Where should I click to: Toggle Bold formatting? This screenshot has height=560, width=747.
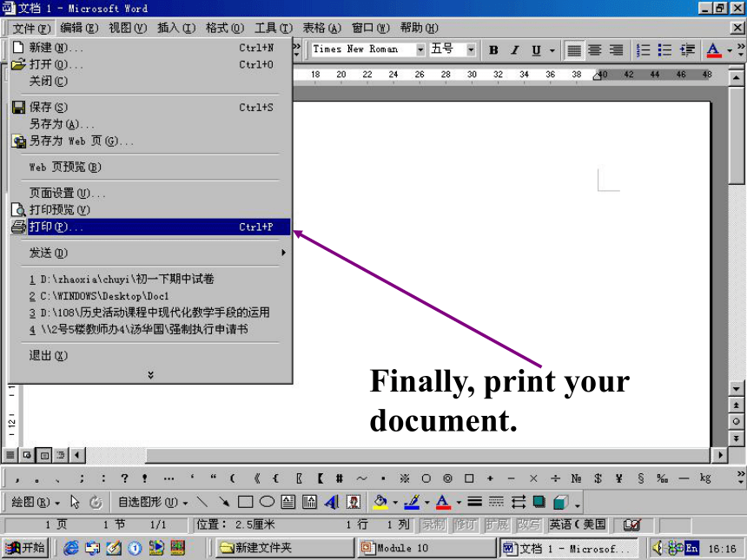tap(493, 50)
